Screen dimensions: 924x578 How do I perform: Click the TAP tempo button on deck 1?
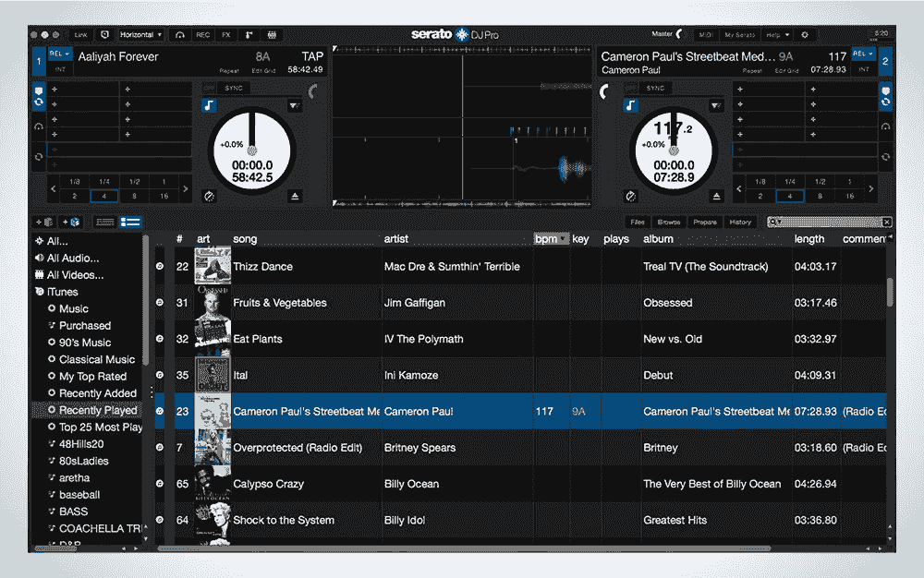(311, 56)
